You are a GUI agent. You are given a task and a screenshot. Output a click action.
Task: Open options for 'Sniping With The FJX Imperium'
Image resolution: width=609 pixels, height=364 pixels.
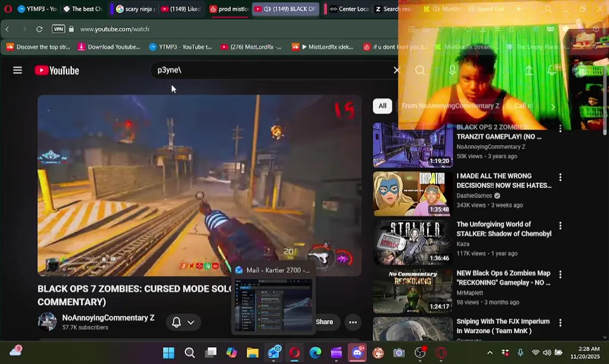[560, 323]
